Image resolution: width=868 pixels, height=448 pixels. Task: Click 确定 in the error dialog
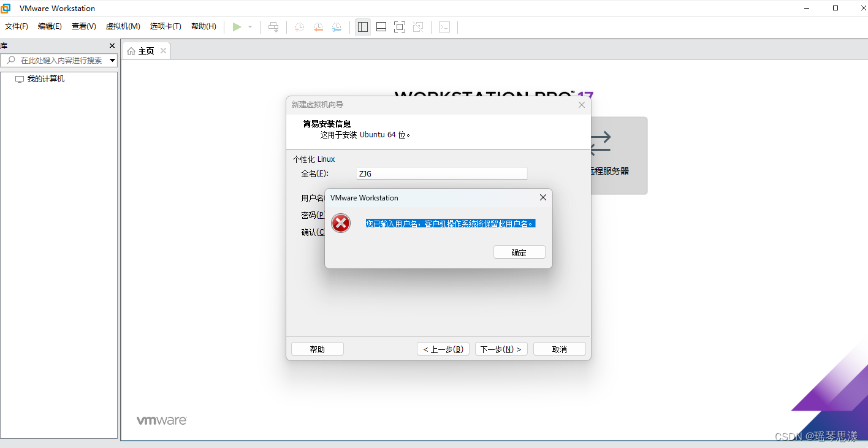click(x=519, y=252)
